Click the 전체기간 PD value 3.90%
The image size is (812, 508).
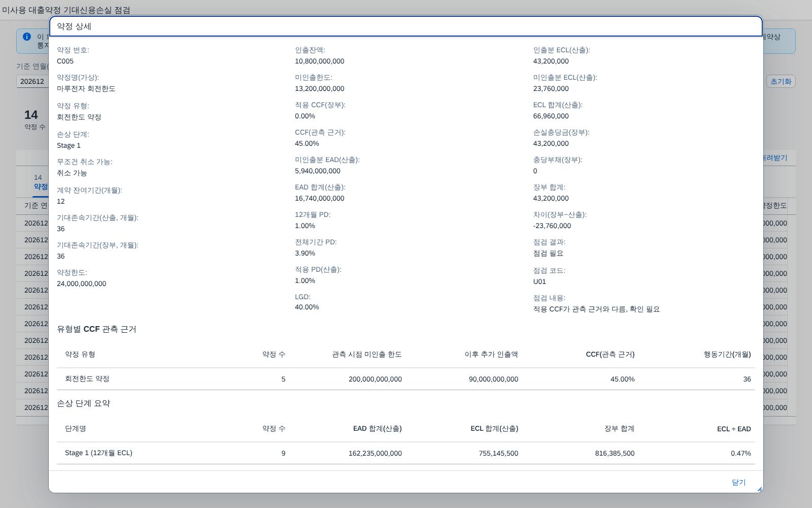point(305,253)
